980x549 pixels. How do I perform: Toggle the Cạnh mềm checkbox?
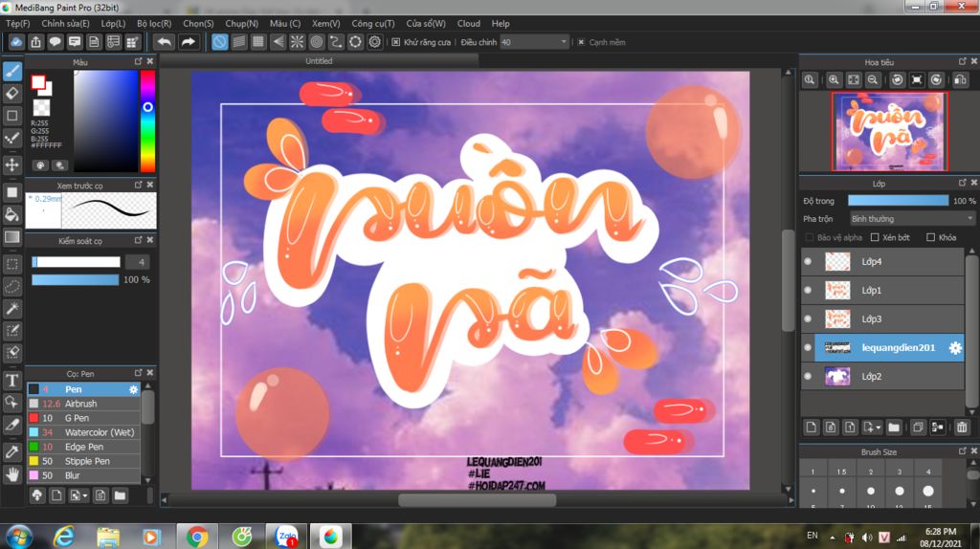coord(581,42)
